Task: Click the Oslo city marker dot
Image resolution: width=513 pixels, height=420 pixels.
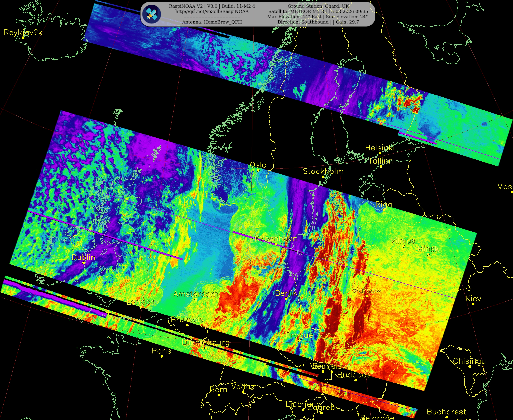Action: click(258, 170)
